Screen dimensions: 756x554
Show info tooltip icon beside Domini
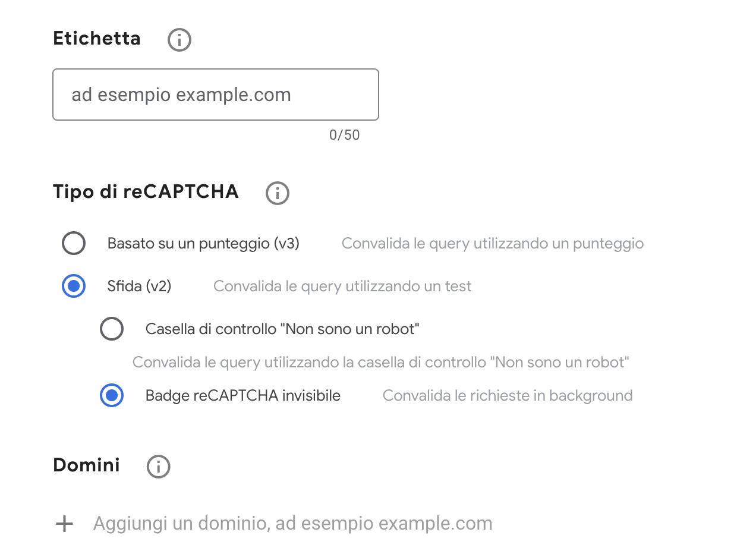tap(159, 467)
